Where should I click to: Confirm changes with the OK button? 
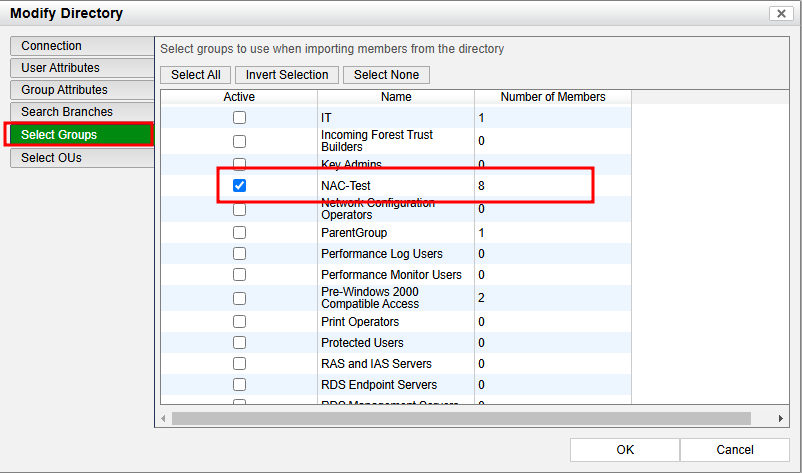click(x=625, y=450)
